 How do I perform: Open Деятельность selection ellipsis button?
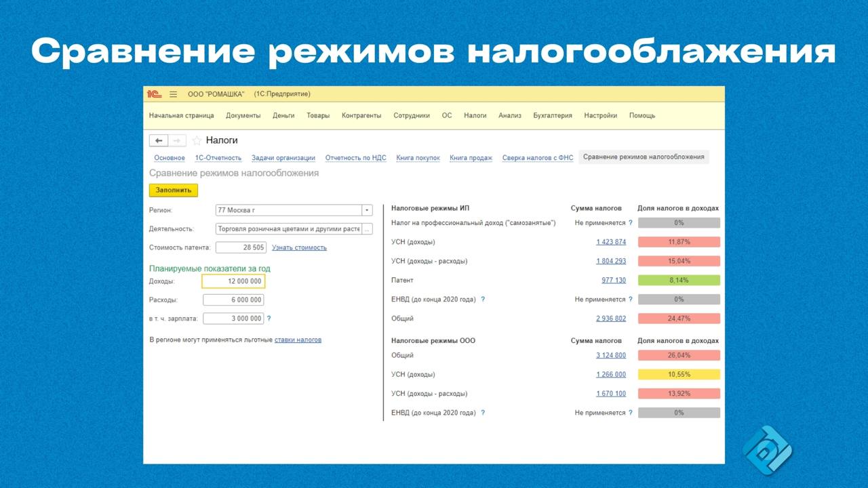click(x=367, y=229)
